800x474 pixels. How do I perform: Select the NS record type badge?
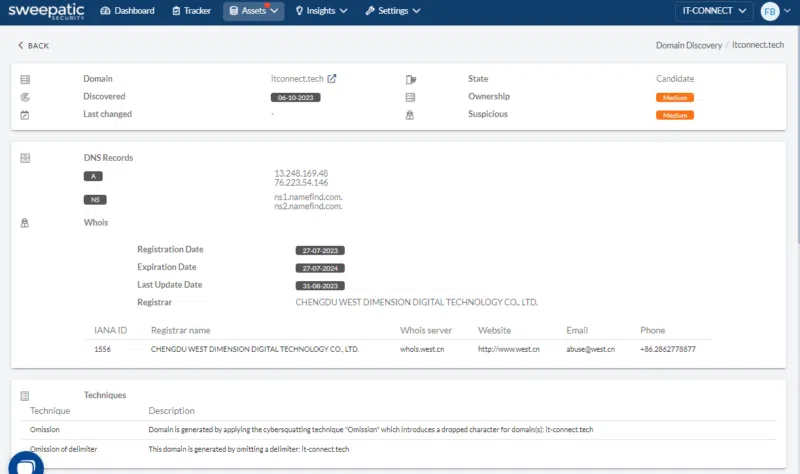point(95,199)
